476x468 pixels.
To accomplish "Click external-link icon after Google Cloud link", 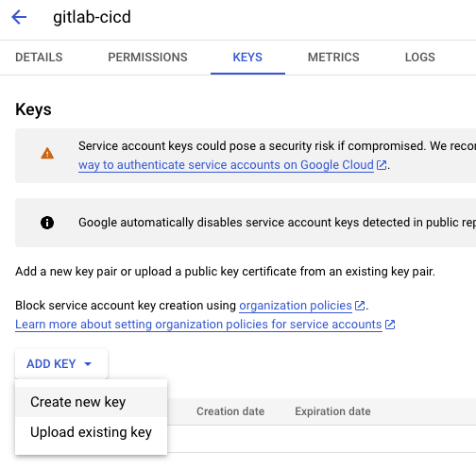I will pyautogui.click(x=382, y=165).
